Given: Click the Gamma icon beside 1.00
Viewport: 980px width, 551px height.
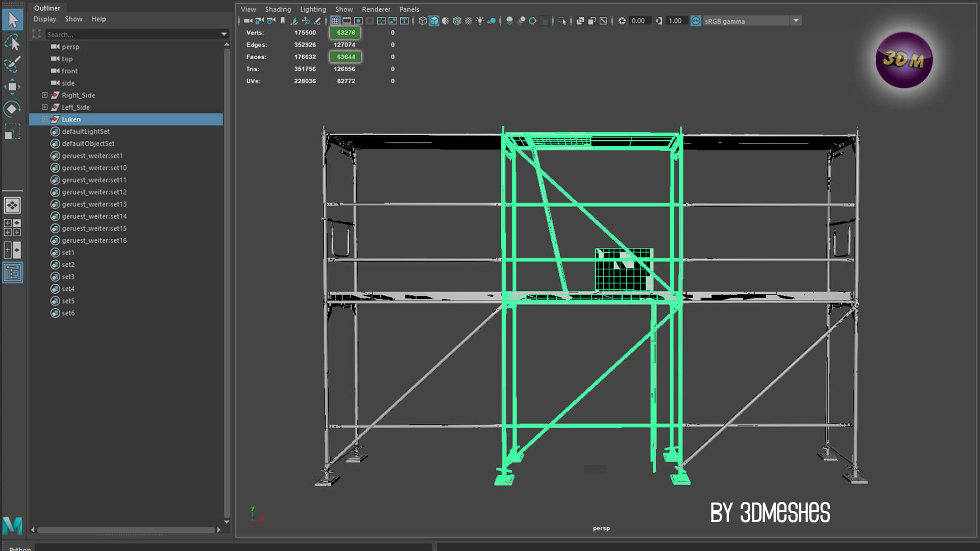Looking at the screenshot, I should 659,21.
